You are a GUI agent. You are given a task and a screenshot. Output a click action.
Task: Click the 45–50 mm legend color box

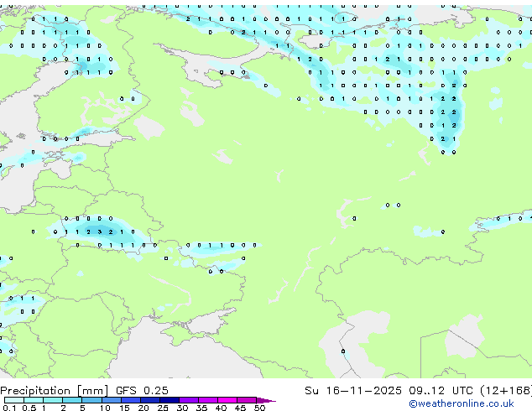tap(247, 400)
